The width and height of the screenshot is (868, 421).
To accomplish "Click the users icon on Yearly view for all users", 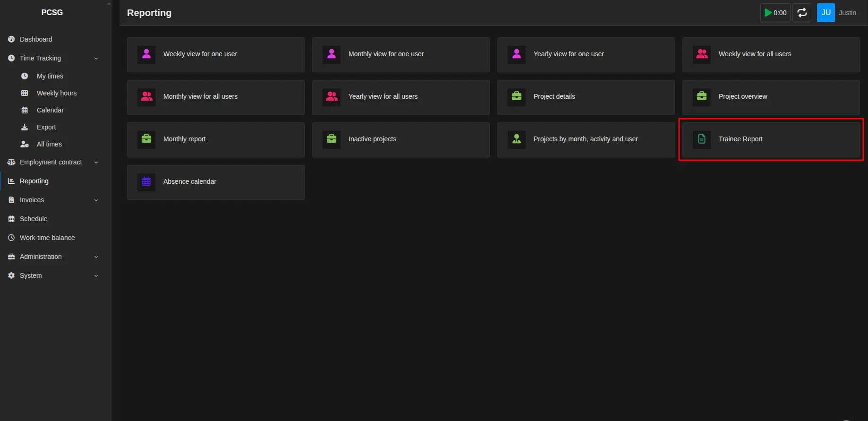I will (332, 97).
